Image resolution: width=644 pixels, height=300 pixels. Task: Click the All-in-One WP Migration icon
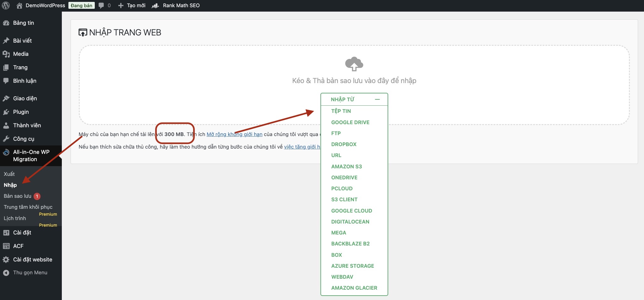6,153
